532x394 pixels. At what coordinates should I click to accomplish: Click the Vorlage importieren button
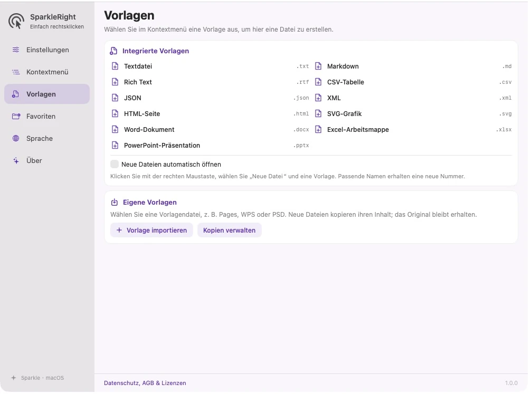pyautogui.click(x=151, y=230)
